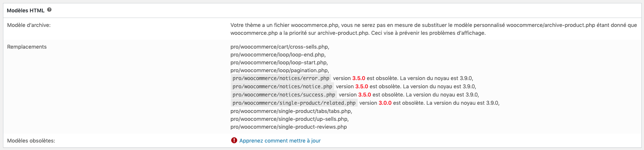
Task: Select the pro/woocommerce/single-product/related.php code path
Action: coord(294,103)
